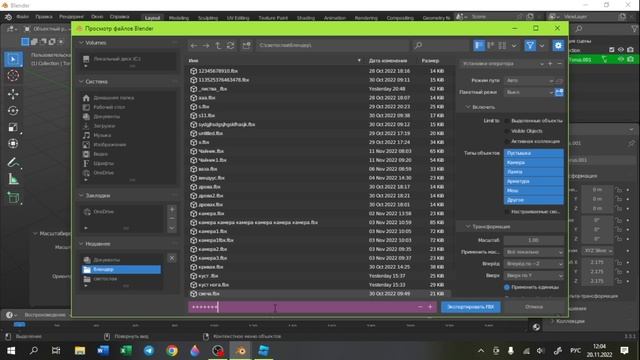This screenshot has width=640, height=360.
Task: Add current folder to bookmarks with plus
Action: pyautogui.click(x=172, y=210)
